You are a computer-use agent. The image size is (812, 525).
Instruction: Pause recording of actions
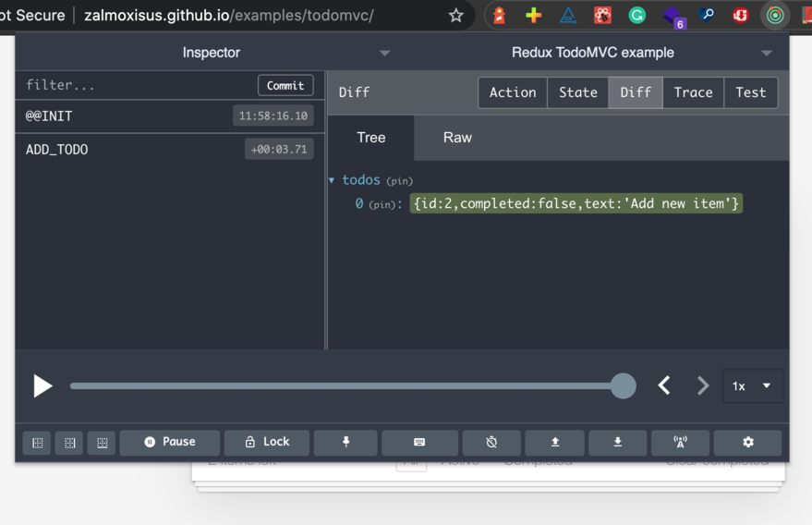point(170,442)
